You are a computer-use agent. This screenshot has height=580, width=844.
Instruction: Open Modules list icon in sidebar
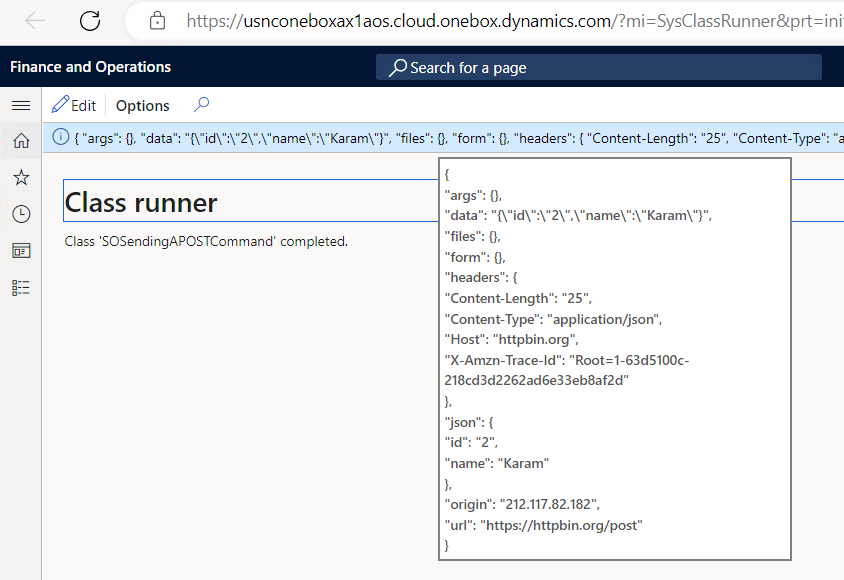(x=21, y=288)
